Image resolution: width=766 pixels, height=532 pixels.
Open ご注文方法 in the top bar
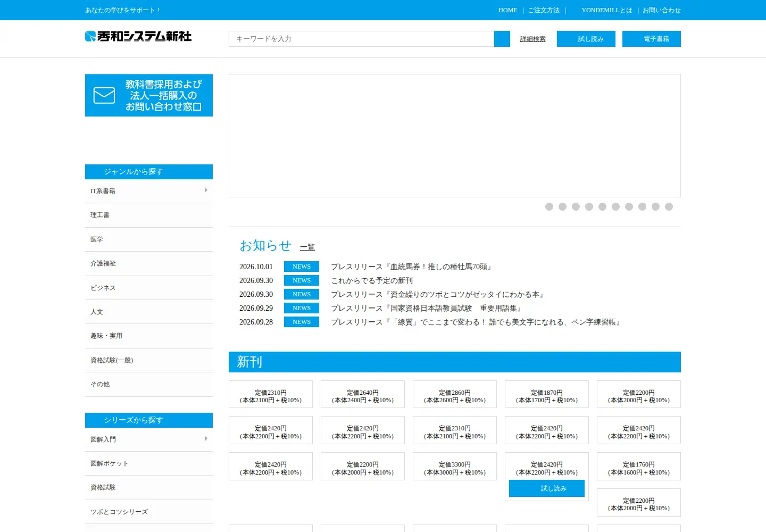pos(544,10)
